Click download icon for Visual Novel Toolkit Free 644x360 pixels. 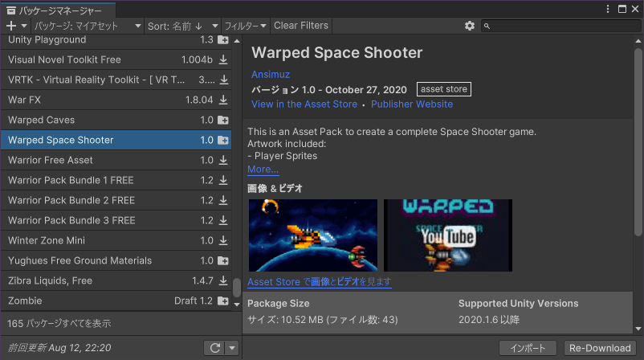tap(223, 59)
